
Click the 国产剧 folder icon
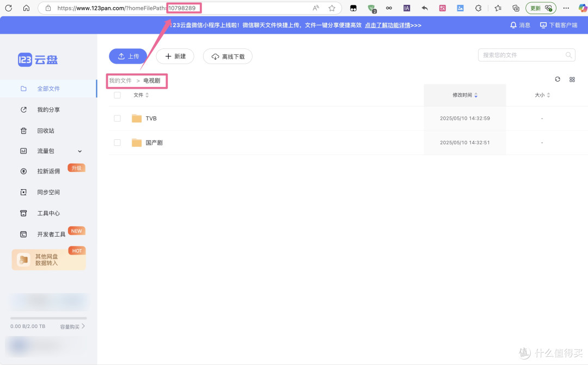point(137,143)
